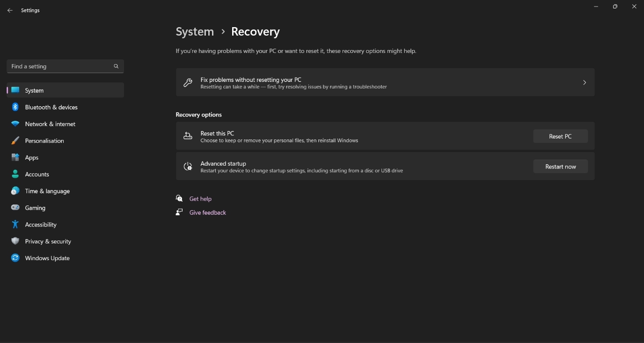Viewport: 644px width, 343px height.
Task: Select the Apps icon in the sidebar
Action: pos(15,158)
